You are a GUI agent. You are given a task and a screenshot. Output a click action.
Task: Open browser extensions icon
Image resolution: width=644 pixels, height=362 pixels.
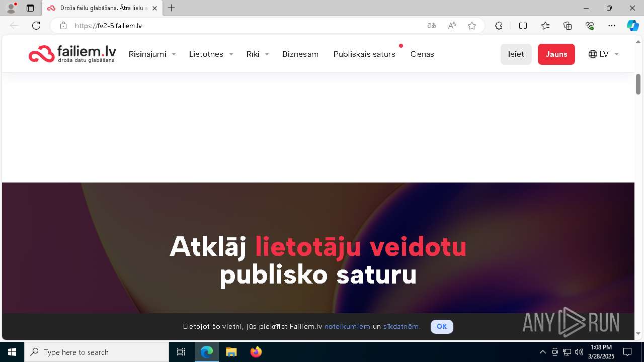coord(499,26)
